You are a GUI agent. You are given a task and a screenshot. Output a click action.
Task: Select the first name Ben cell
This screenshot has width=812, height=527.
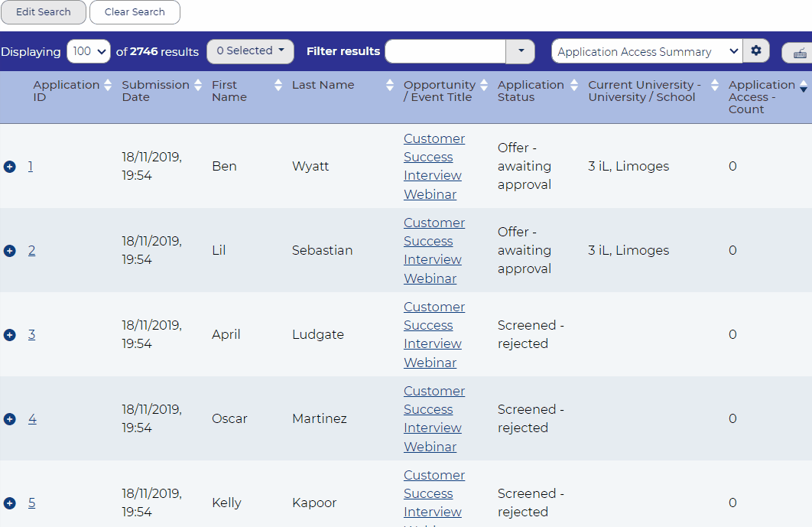point(224,166)
